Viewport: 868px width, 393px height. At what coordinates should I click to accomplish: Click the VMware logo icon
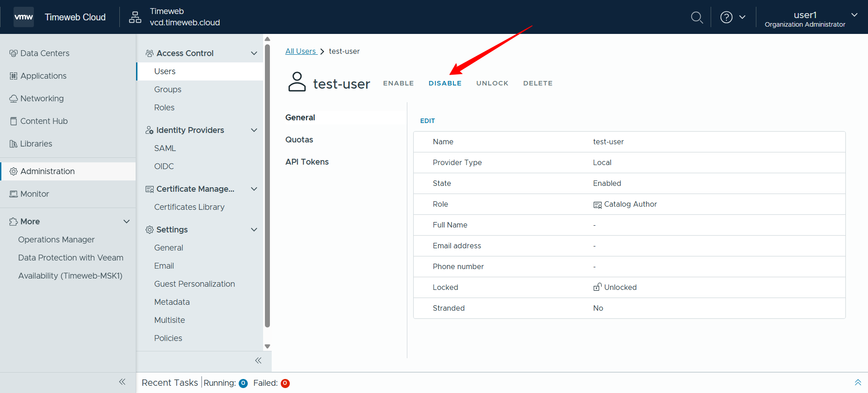tap(24, 17)
